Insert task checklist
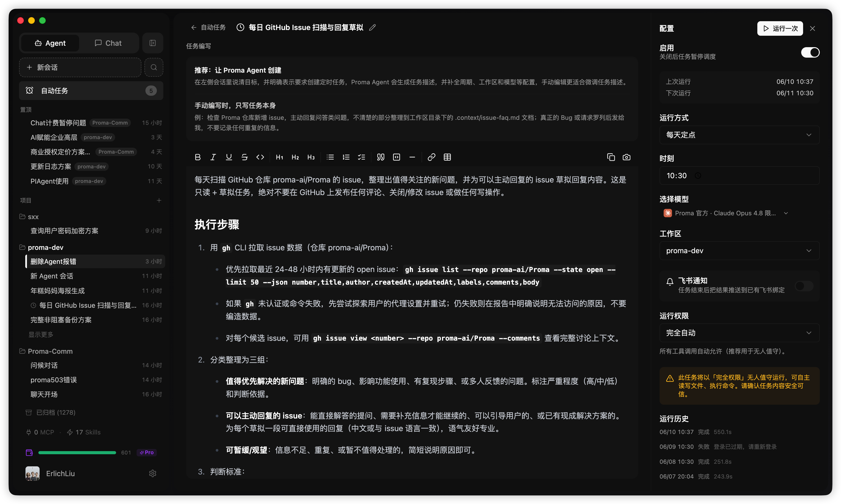Viewport: 841px width, 504px height. [362, 157]
